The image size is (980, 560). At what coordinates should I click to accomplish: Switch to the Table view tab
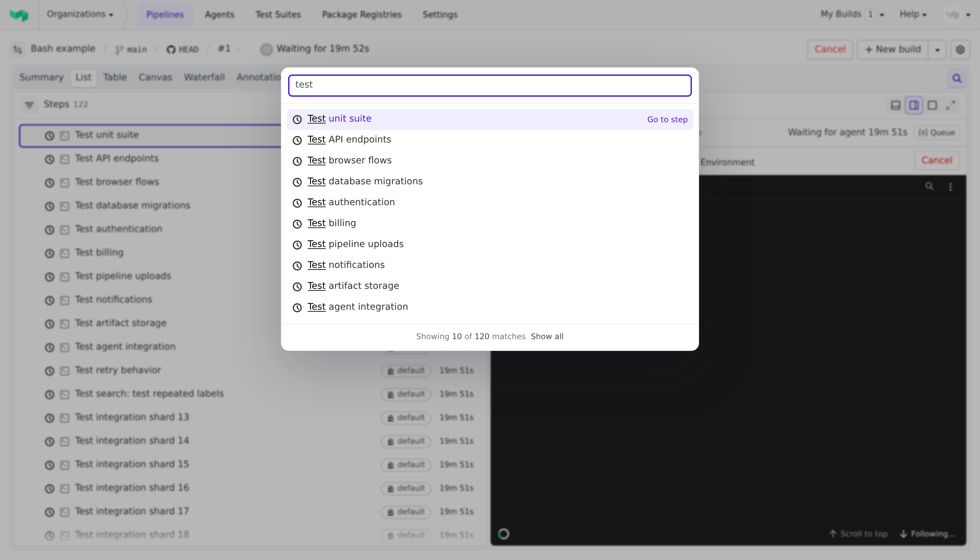[115, 77]
